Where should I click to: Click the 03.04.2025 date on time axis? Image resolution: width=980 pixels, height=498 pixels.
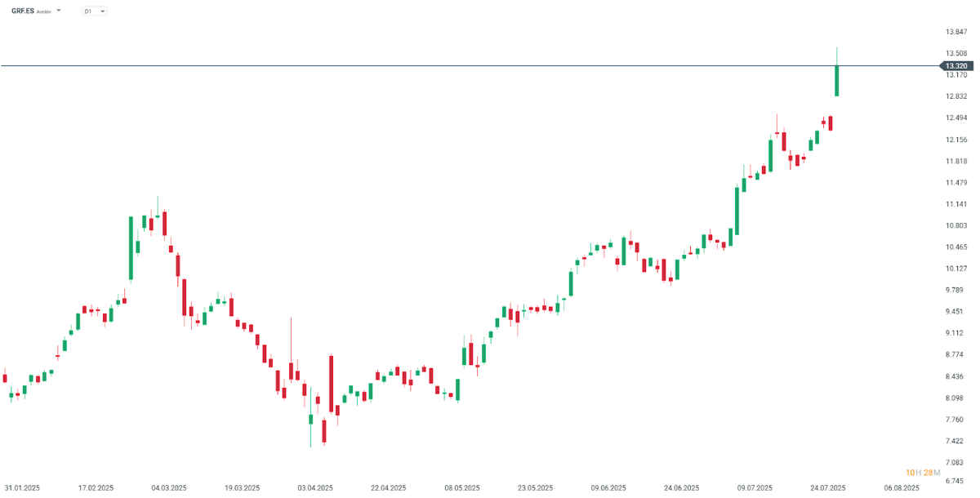click(x=315, y=487)
